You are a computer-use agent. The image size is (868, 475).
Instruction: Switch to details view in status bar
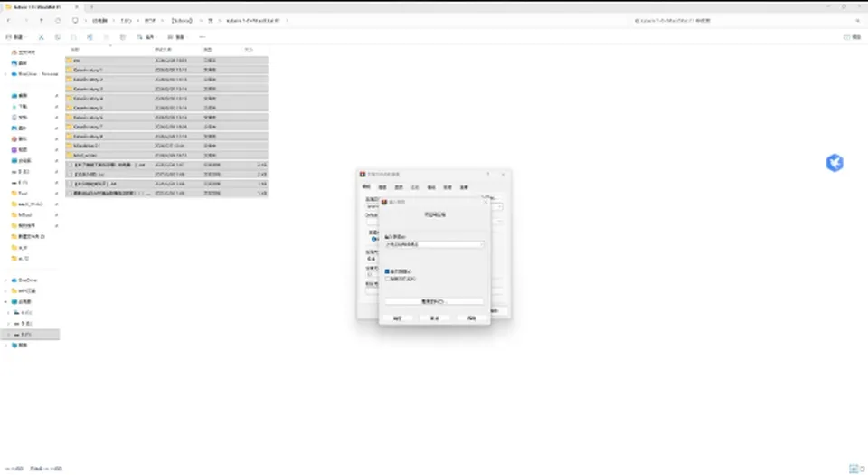pyautogui.click(x=853, y=469)
